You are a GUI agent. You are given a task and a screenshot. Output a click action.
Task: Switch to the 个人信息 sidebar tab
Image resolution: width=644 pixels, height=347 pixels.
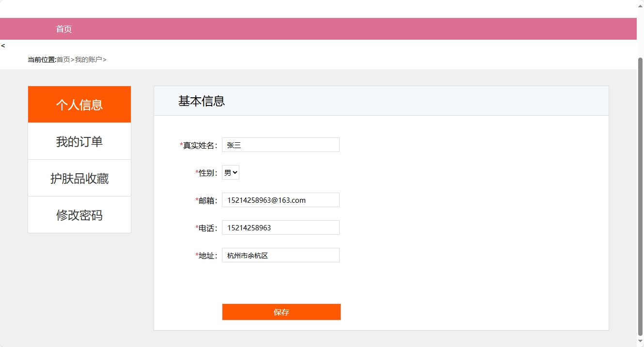[x=79, y=104]
